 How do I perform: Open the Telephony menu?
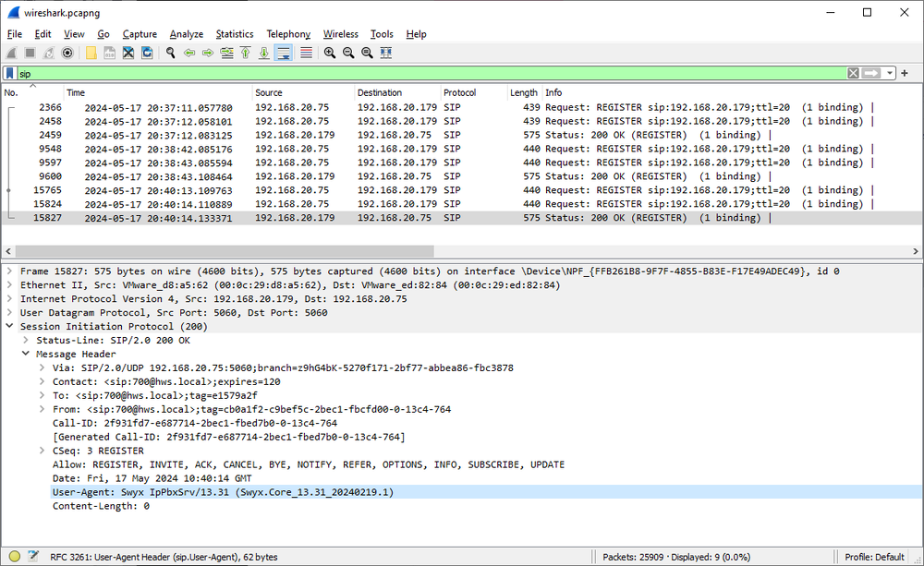(x=288, y=34)
